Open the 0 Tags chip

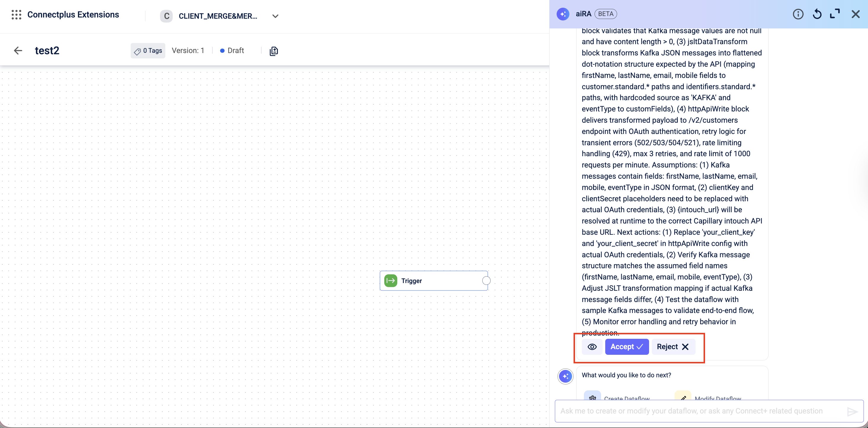point(148,51)
